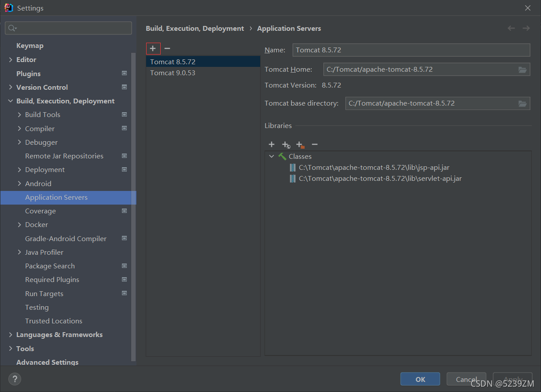Browse for Tomcat Home folder icon

coord(523,70)
